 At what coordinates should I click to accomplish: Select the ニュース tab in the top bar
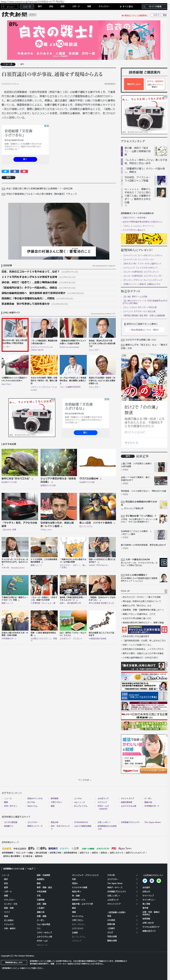coord(27,6)
